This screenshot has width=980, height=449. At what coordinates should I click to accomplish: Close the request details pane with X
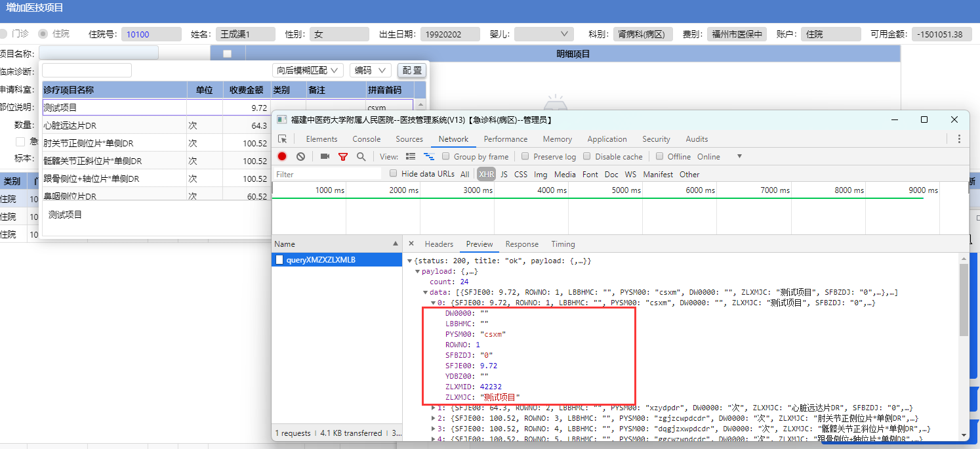coord(411,244)
